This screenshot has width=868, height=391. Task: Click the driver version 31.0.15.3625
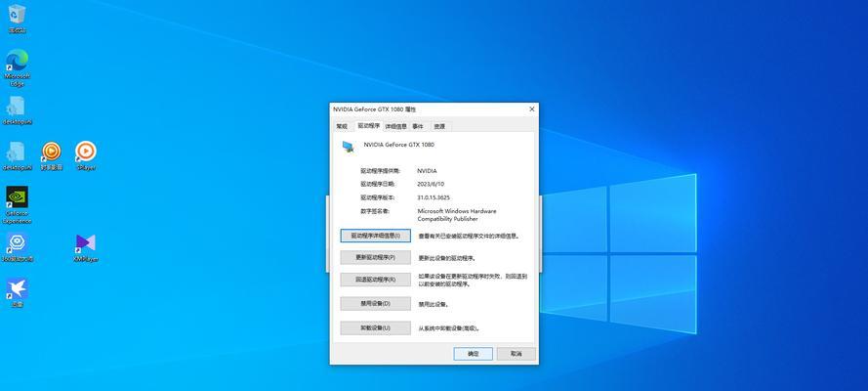click(434, 197)
